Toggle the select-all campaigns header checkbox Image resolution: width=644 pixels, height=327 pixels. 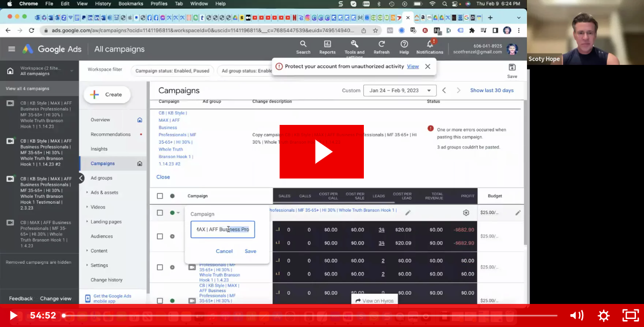[x=160, y=196]
